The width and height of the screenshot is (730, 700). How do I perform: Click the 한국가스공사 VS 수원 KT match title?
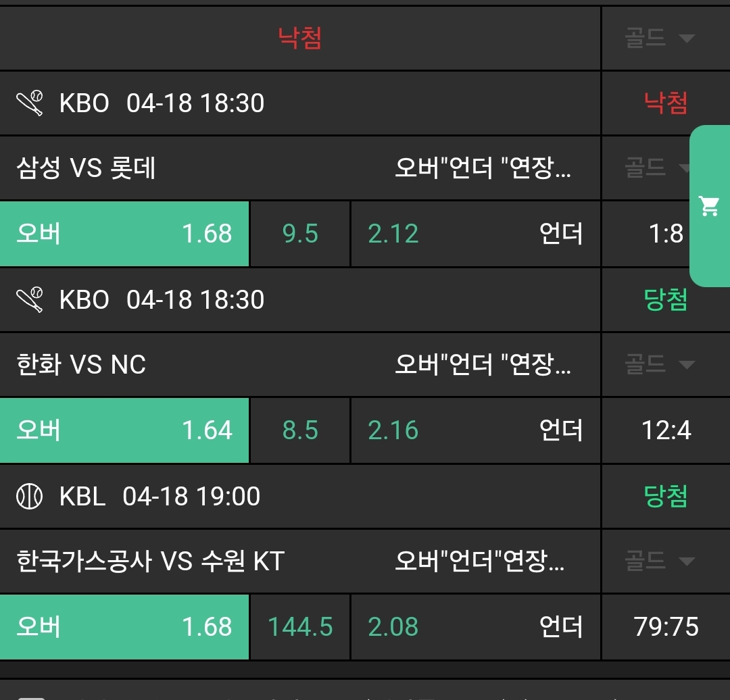pos(150,561)
